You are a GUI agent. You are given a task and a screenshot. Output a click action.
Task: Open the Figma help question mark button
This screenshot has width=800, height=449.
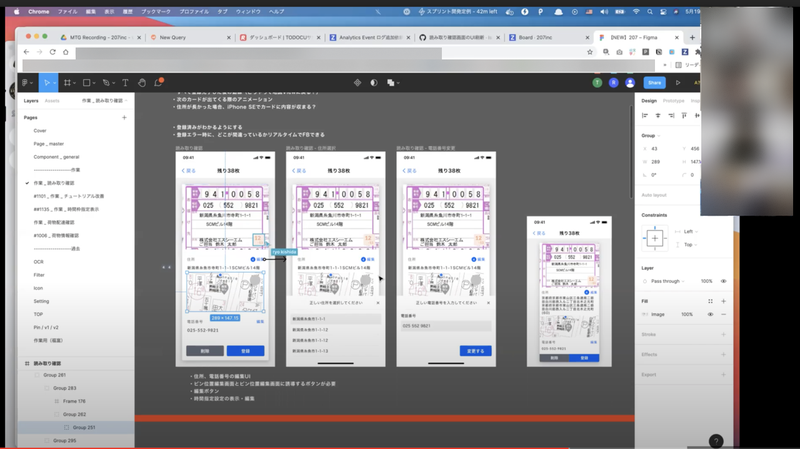pyautogui.click(x=716, y=441)
